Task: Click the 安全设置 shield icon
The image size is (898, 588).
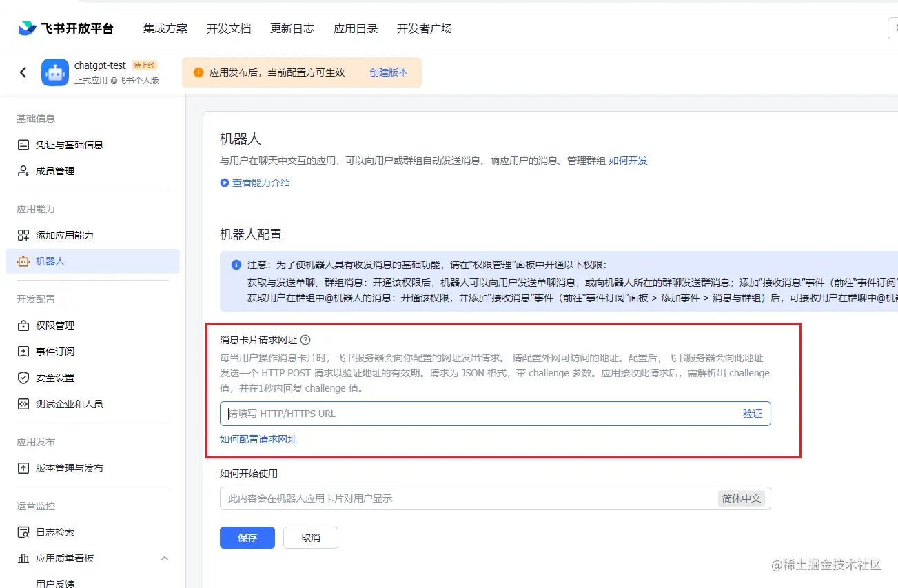Action: [x=23, y=378]
